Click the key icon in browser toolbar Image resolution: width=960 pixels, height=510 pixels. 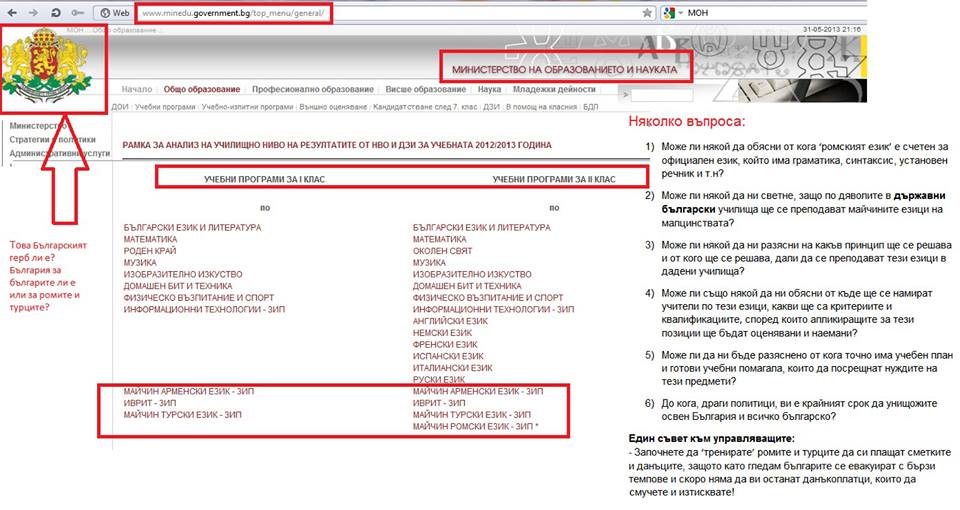pos(78,12)
